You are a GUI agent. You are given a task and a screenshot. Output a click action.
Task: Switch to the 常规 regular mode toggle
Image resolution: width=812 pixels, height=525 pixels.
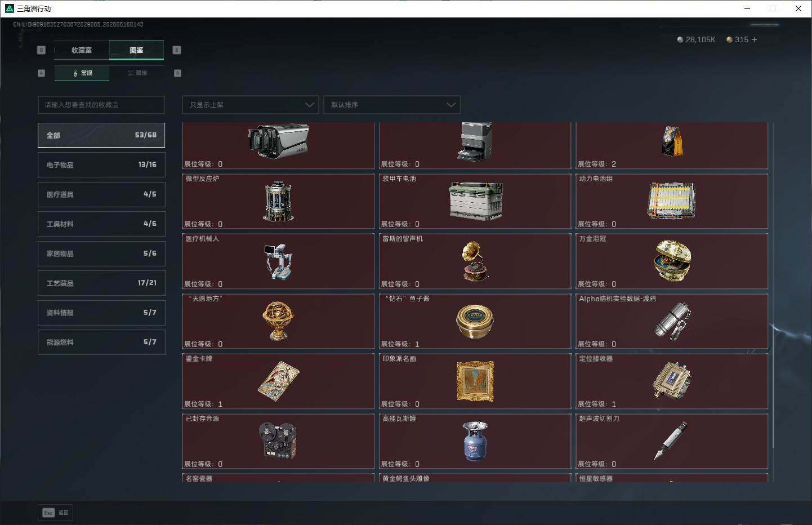click(x=82, y=73)
